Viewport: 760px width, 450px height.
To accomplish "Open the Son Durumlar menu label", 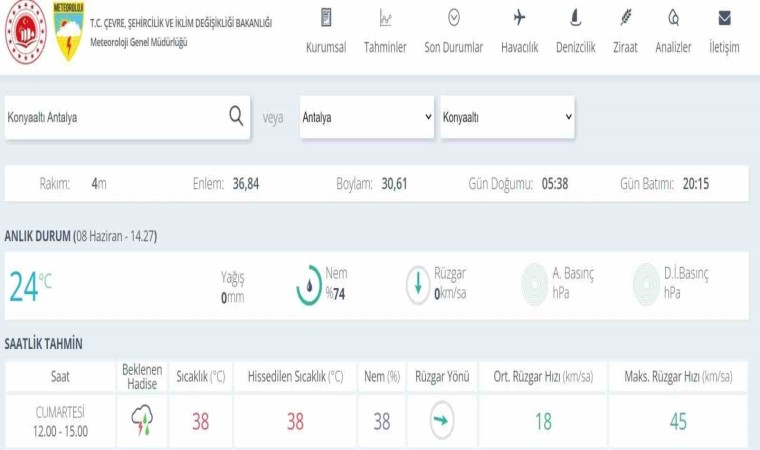I will pos(454,47).
